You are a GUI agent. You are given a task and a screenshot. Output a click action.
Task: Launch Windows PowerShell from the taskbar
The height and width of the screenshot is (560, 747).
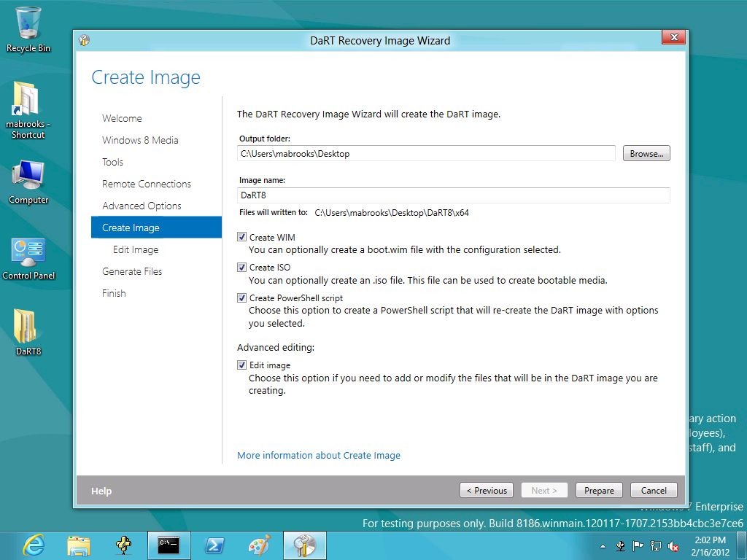click(x=214, y=545)
